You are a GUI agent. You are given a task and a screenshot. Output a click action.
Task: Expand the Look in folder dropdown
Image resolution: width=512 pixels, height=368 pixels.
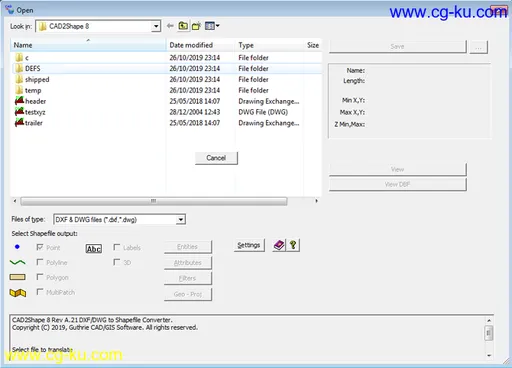[156, 26]
